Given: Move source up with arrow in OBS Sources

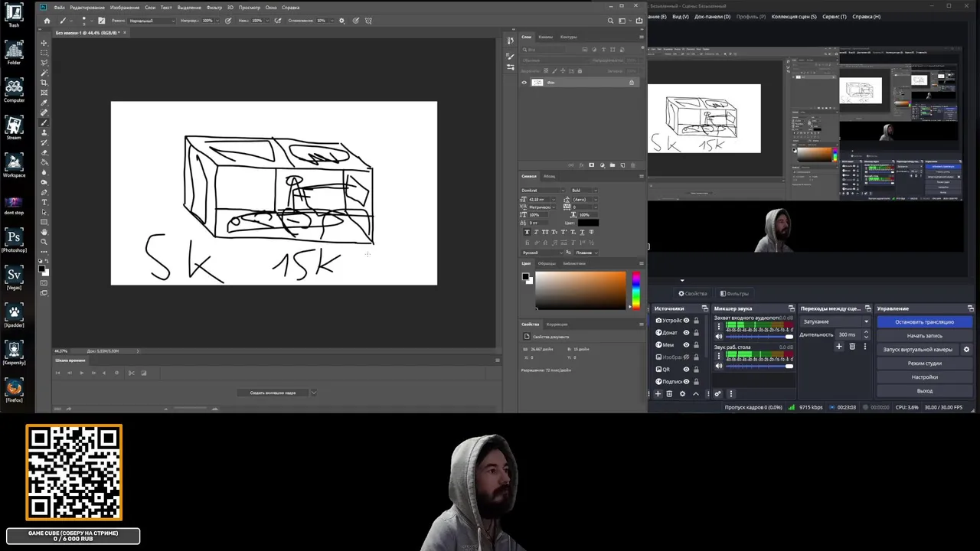Looking at the screenshot, I should 695,393.
